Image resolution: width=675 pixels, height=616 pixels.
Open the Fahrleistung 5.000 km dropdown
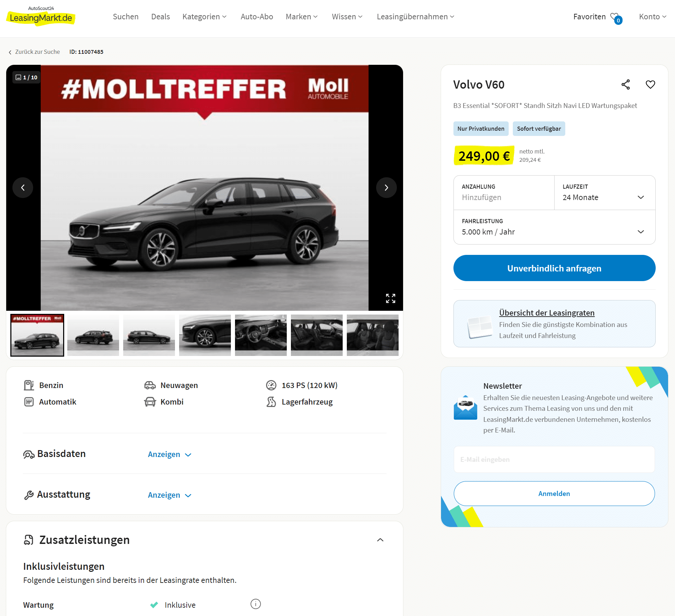(554, 227)
